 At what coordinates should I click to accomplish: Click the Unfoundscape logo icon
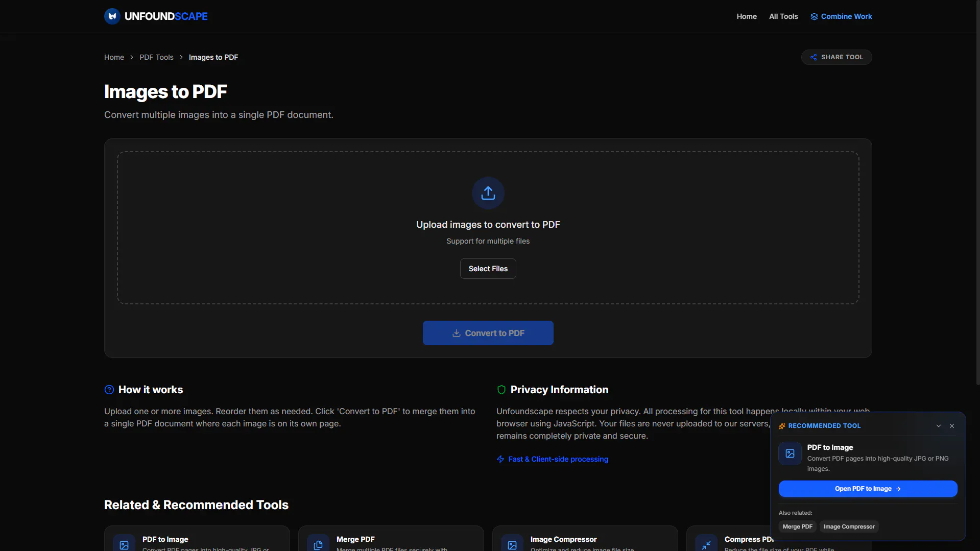[x=112, y=16]
